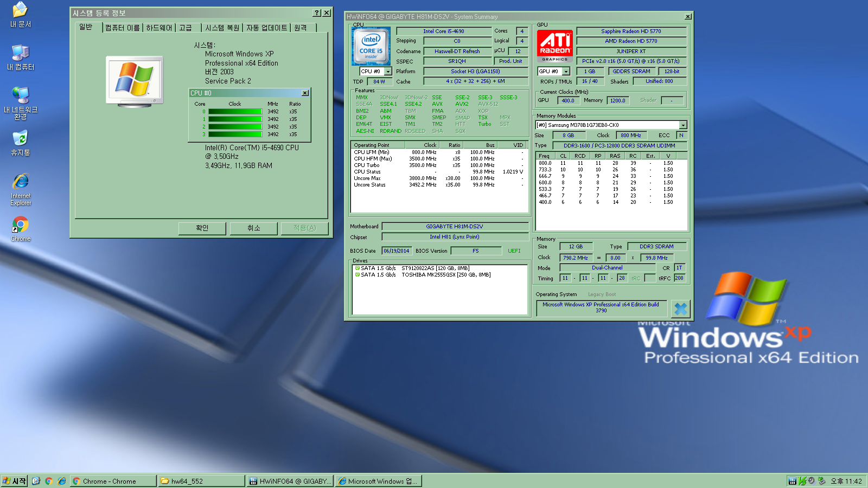Screen dimensions: 868x488
Task: Launch the Chrome desktop shortcut
Action: [x=21, y=229]
